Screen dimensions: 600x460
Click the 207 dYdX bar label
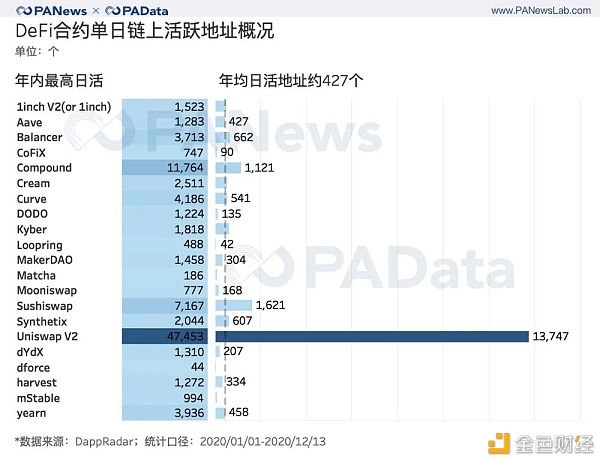(x=233, y=351)
